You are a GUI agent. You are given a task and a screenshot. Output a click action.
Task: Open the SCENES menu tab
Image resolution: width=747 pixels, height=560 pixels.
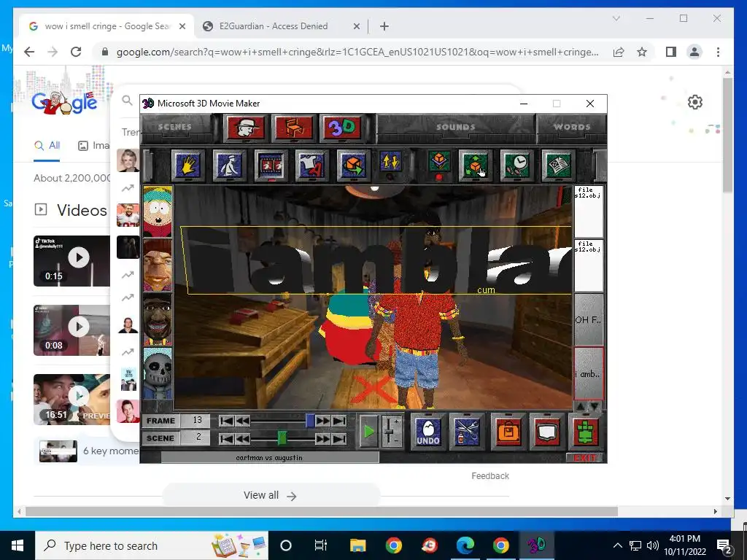[175, 127]
